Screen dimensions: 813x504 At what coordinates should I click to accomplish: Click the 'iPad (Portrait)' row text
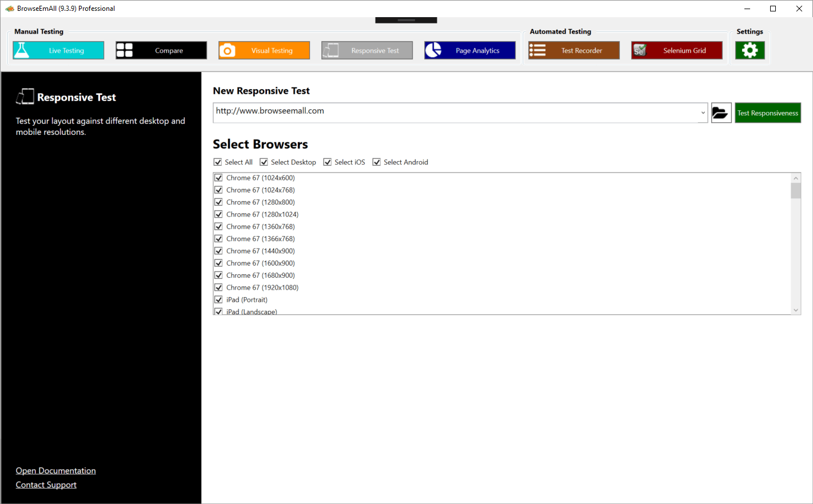pos(247,300)
